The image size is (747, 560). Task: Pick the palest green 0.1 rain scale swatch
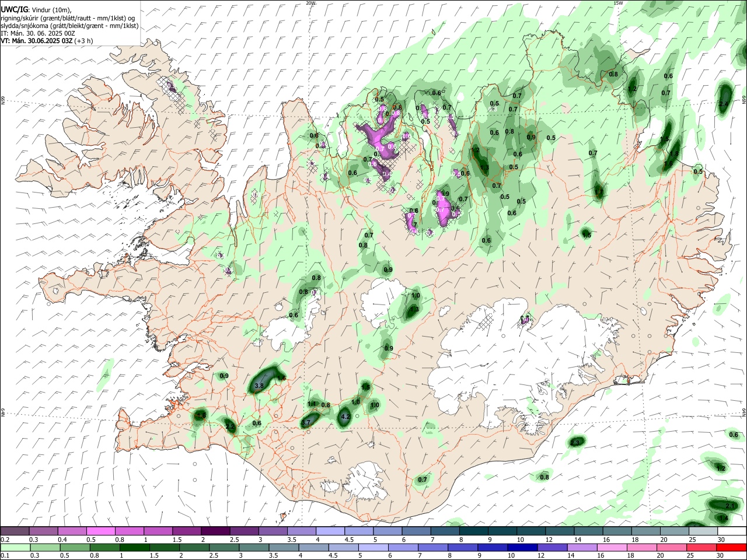pos(15,547)
